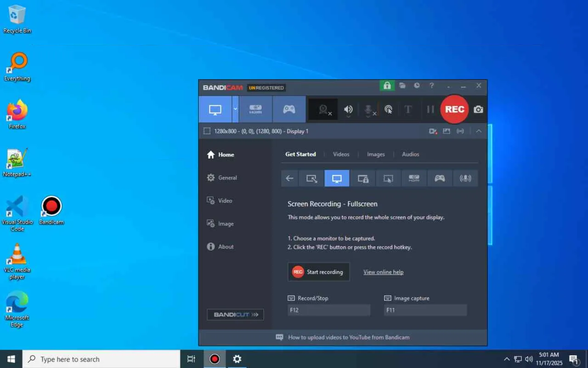
Task: Select the audio-only recording mode
Action: [465, 178]
